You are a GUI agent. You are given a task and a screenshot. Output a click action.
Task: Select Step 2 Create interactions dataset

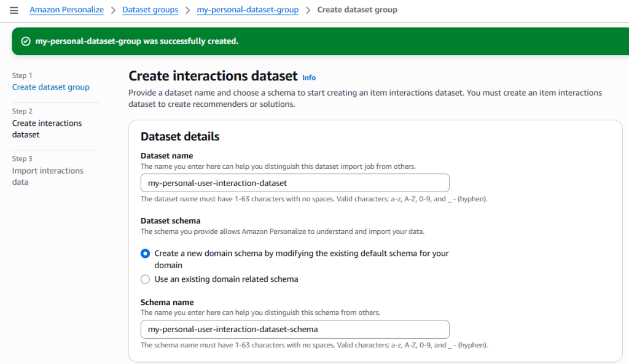47,129
